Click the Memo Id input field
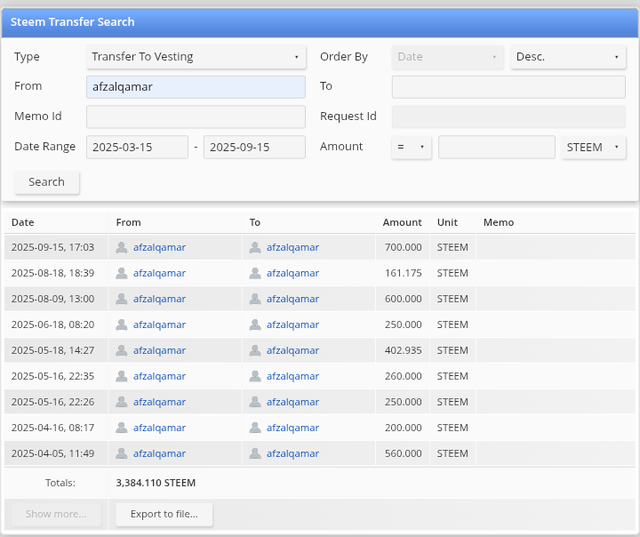 (196, 117)
